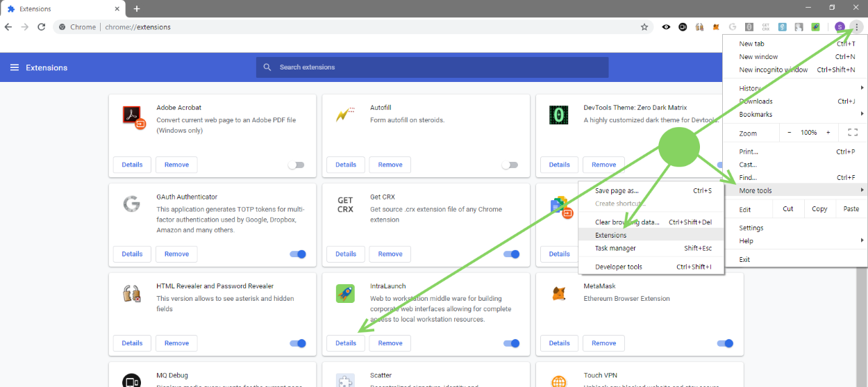Click the Scatter S icon in toolbar
This screenshot has height=387, width=868.
point(783,27)
